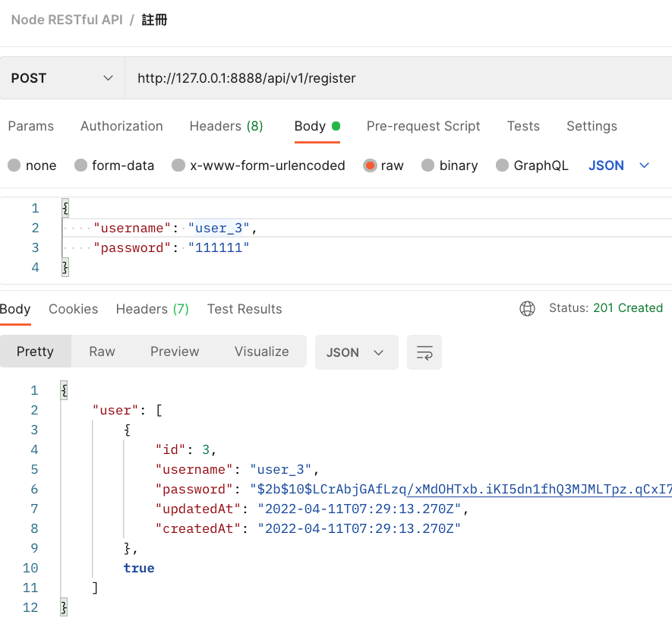Click line number 10 in response gutter
Image resolution: width=672 pixels, height=621 pixels.
coord(30,569)
